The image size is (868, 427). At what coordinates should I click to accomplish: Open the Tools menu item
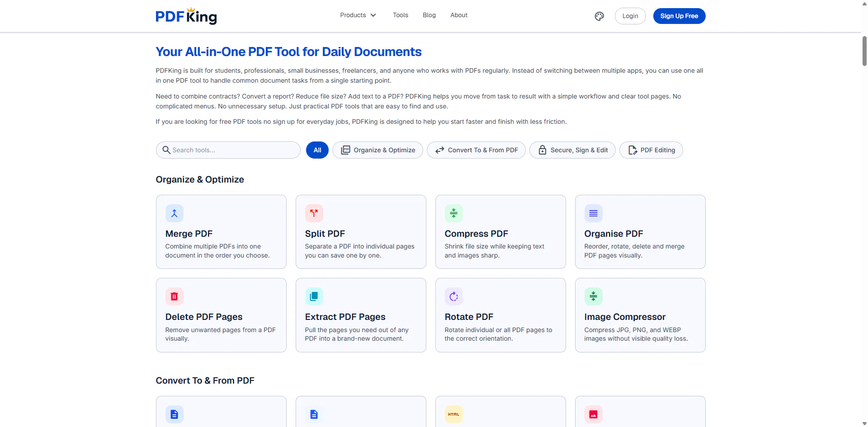pyautogui.click(x=401, y=15)
